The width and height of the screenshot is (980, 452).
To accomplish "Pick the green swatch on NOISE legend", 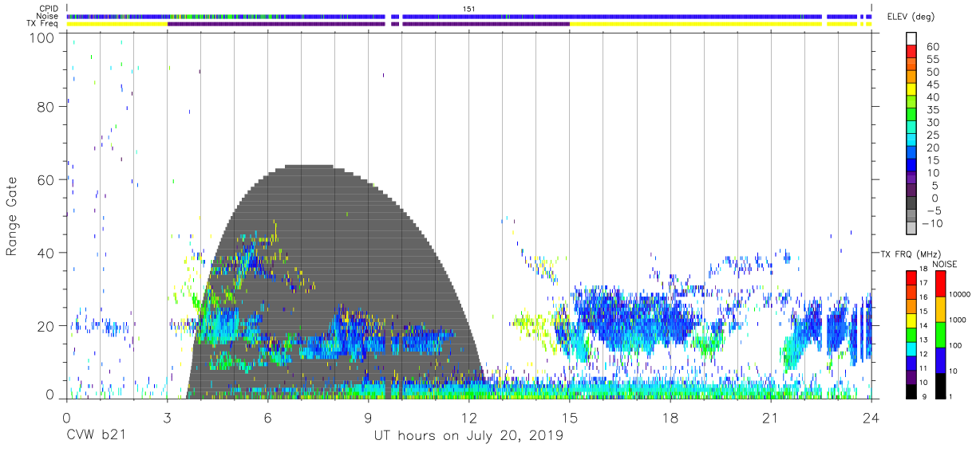I will click(939, 334).
